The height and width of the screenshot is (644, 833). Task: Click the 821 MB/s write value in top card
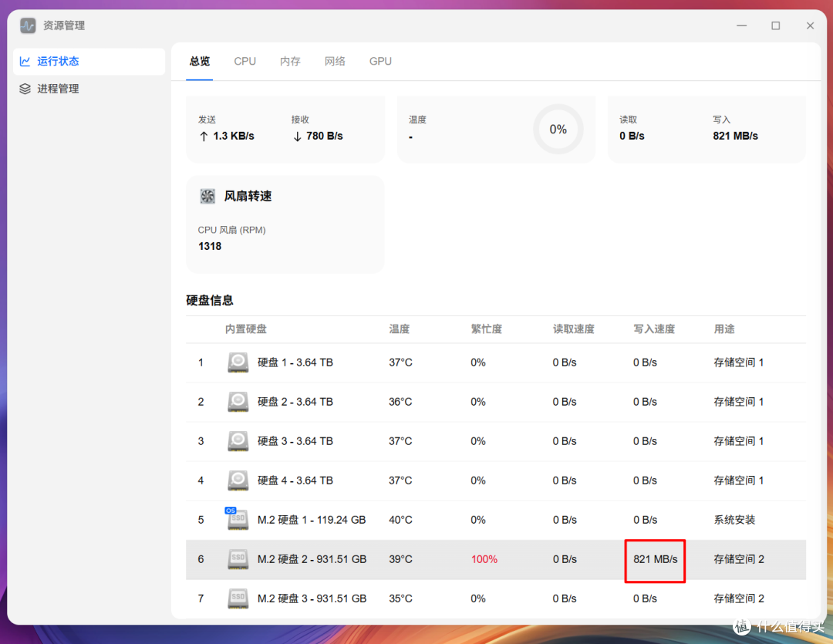[735, 137]
